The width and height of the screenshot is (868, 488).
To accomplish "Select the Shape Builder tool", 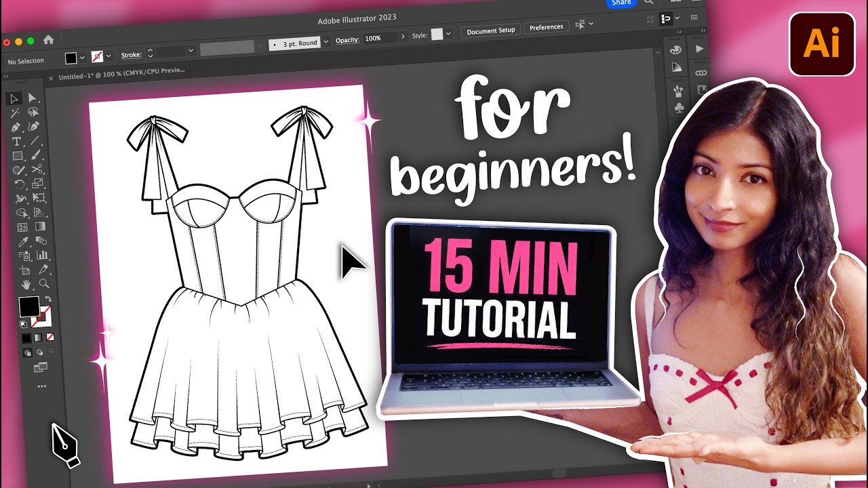I will point(22,212).
